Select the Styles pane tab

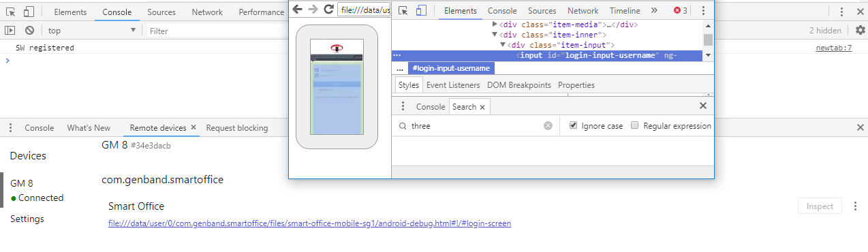(x=409, y=85)
